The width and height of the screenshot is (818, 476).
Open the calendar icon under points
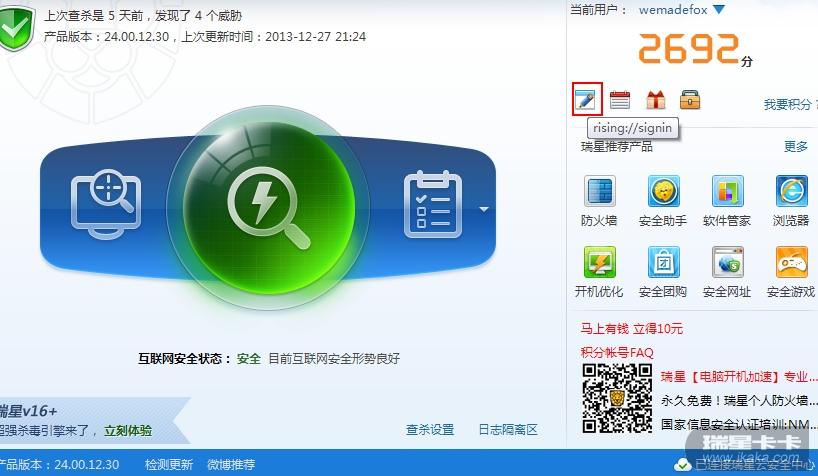coord(620,99)
